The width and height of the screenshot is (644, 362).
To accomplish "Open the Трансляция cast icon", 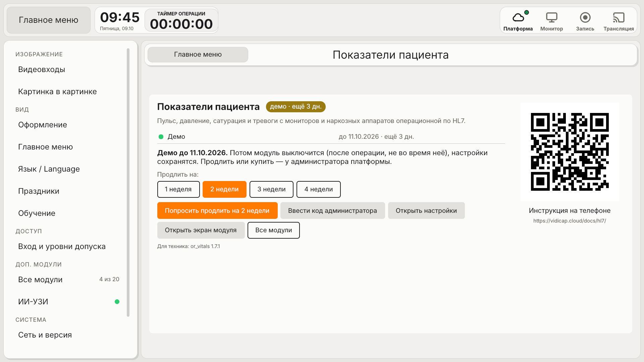I will click(619, 20).
